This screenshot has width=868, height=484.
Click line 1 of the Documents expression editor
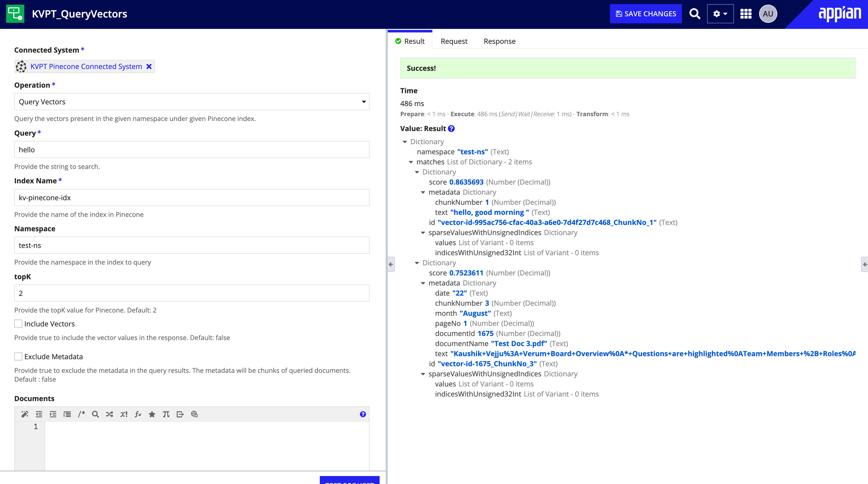tap(207, 426)
